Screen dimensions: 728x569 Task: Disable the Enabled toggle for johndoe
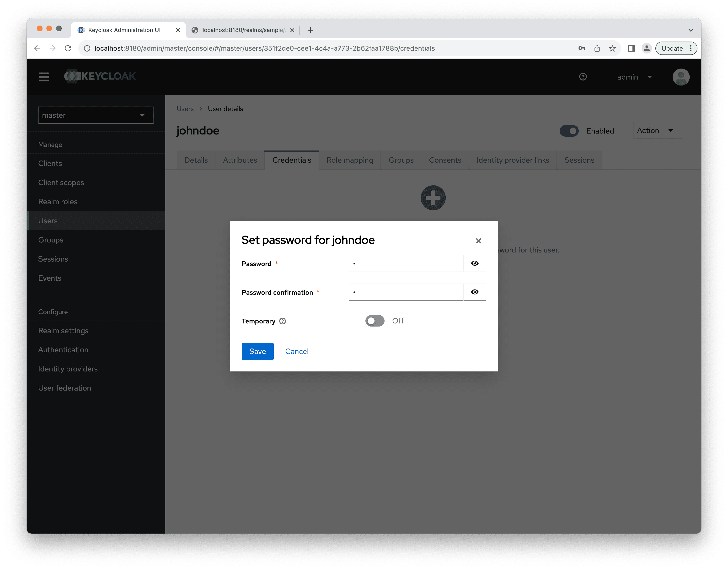[x=569, y=131]
